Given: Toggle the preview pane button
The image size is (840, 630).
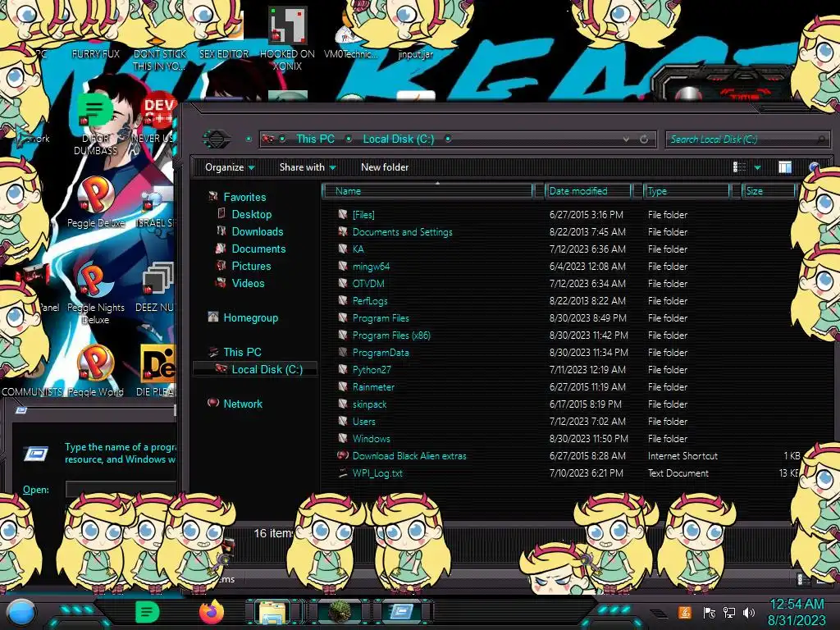Looking at the screenshot, I should [x=785, y=167].
